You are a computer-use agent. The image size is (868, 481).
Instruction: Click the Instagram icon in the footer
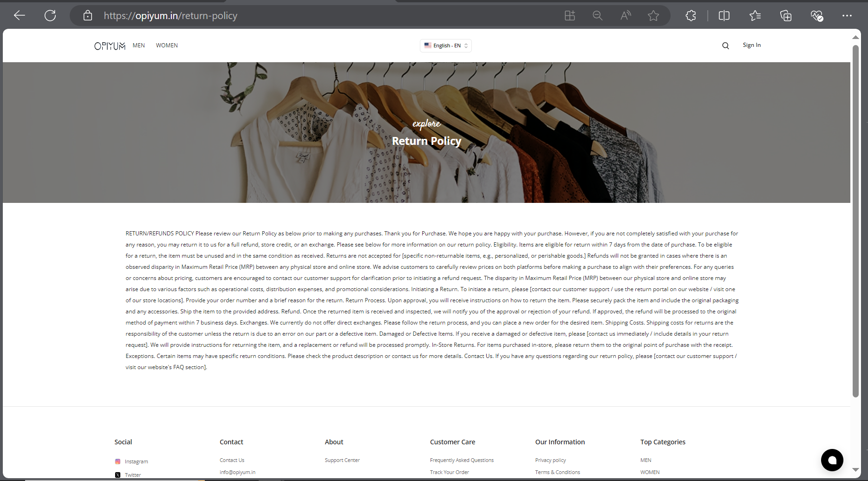(117, 461)
